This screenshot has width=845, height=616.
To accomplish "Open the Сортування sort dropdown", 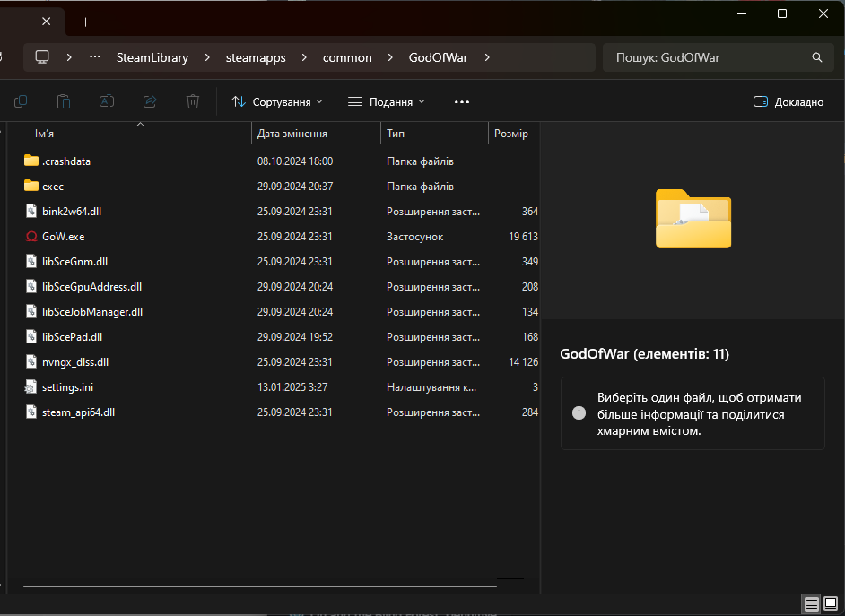I will click(x=277, y=101).
